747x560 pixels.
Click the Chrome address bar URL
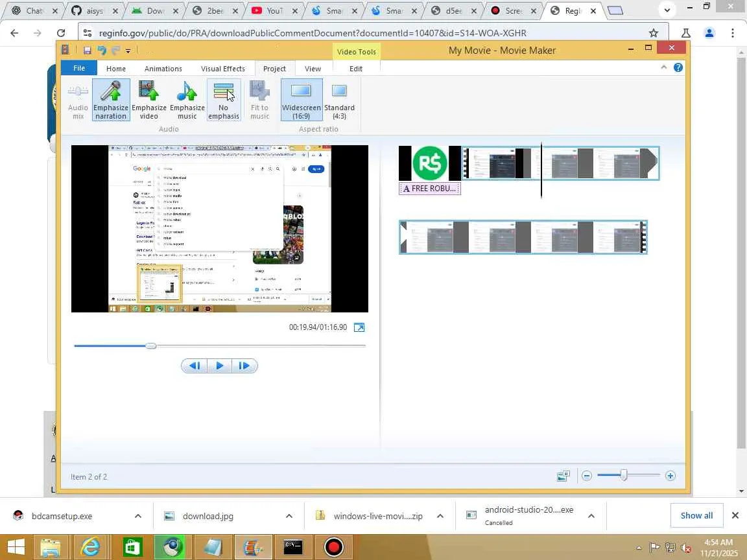313,33
